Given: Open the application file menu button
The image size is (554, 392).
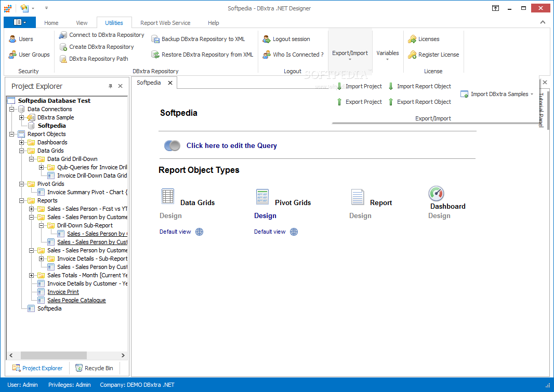Looking at the screenshot, I should click(20, 22).
